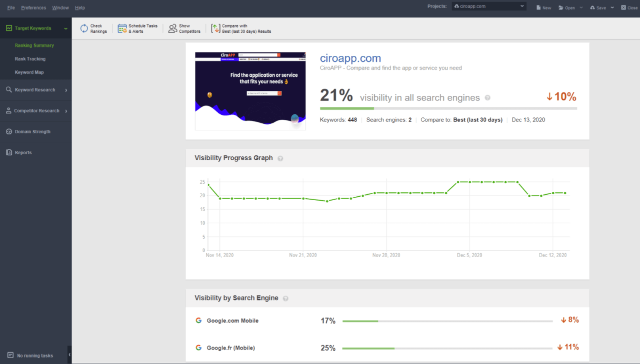Viewport: 640px width, 364px height.
Task: Click the Nov 21, 2020 axis label
Action: [x=303, y=255]
